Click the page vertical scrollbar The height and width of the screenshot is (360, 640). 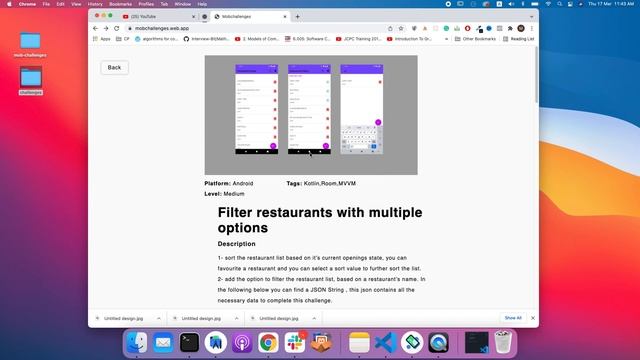[x=536, y=75]
